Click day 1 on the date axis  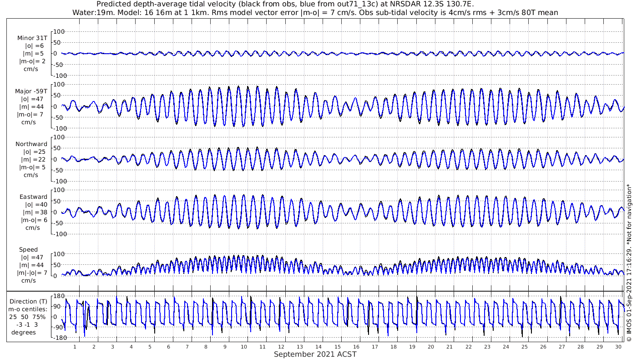click(x=75, y=347)
